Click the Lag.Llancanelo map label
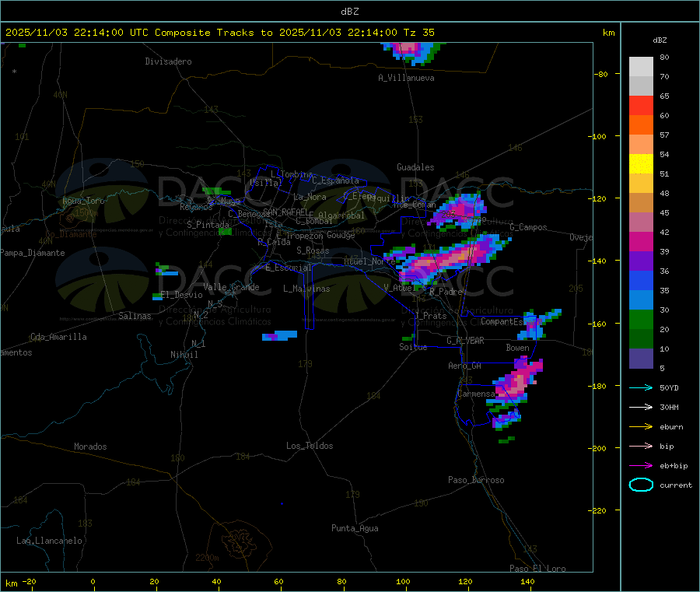The width and height of the screenshot is (700, 592). click(x=49, y=541)
